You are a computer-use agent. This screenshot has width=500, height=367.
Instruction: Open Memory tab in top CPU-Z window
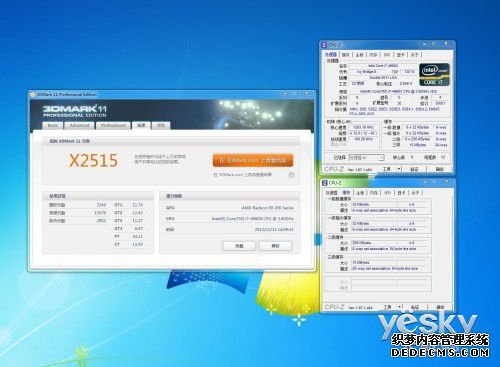(373, 55)
